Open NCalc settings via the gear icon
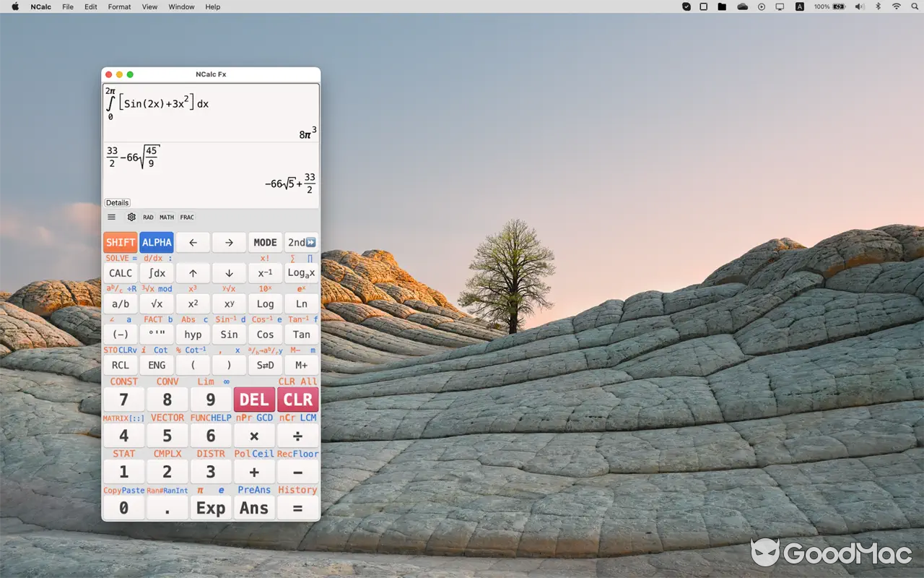The image size is (924, 578). [131, 217]
